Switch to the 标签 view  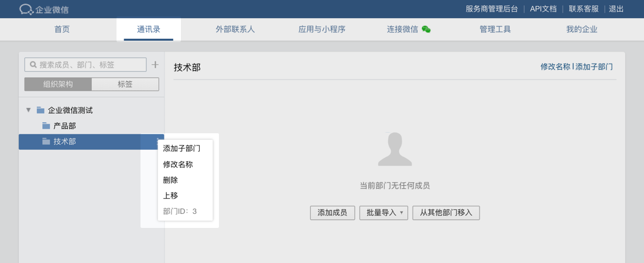click(x=125, y=84)
